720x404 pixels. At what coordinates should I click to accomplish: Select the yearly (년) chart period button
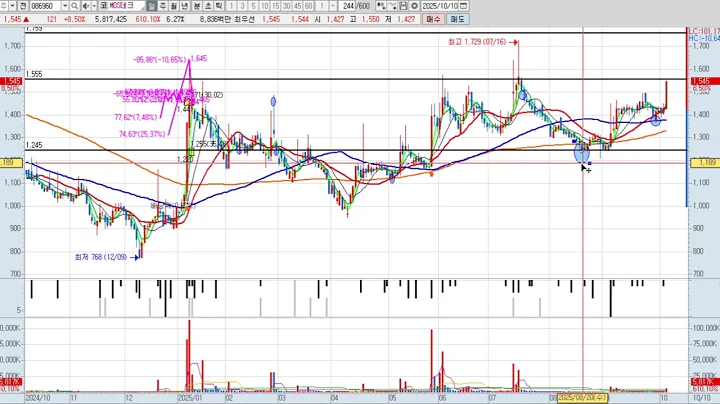[185, 6]
